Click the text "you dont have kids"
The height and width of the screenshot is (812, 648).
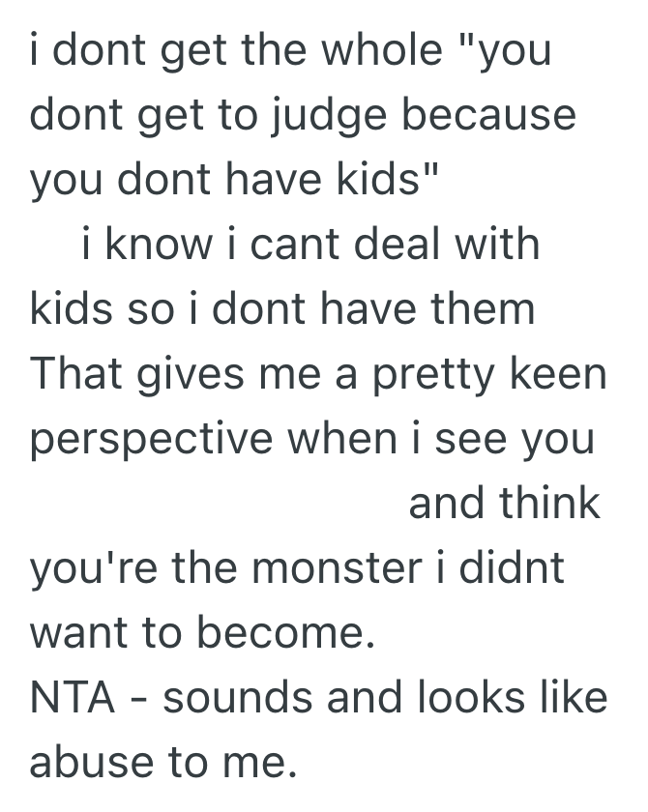(235, 180)
